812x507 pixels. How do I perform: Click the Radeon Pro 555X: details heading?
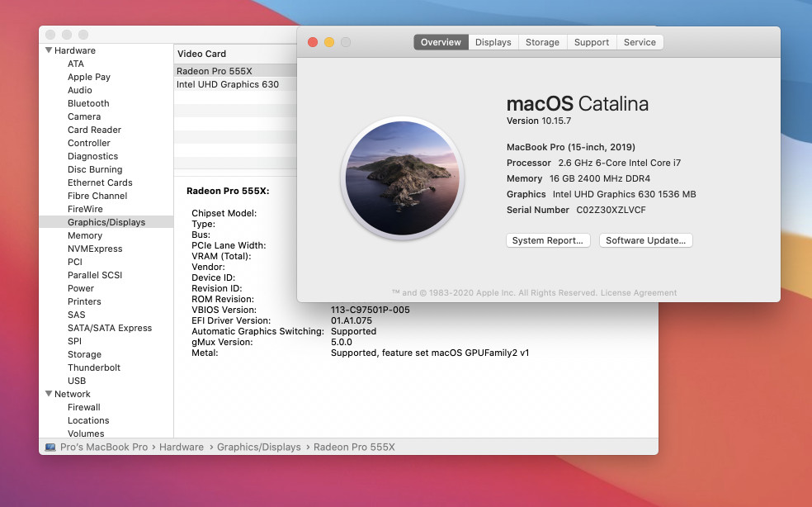pyautogui.click(x=228, y=191)
